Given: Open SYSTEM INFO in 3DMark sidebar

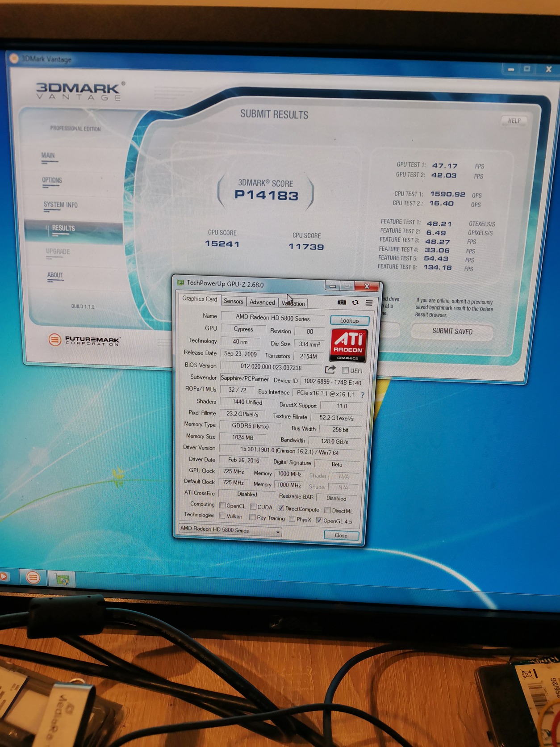Looking at the screenshot, I should coord(60,205).
